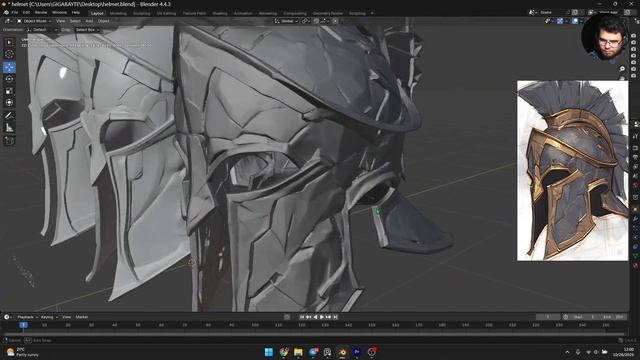The height and width of the screenshot is (360, 640).
Task: Select the Add Cube tool
Action: [9, 141]
